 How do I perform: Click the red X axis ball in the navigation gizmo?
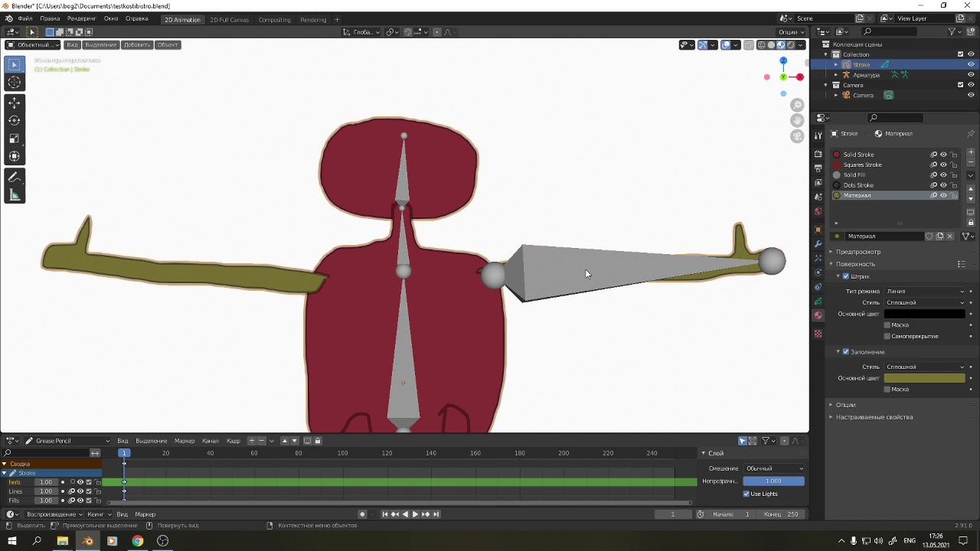(x=800, y=77)
